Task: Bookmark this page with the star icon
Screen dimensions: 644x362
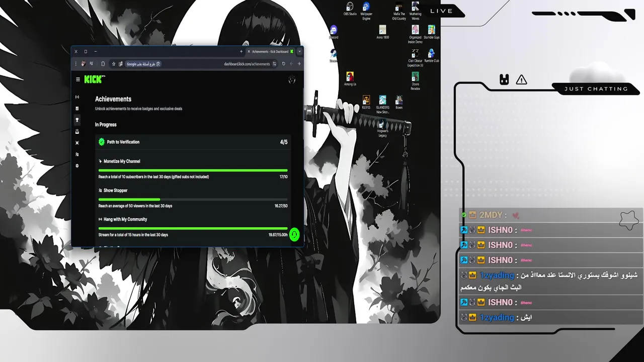Action: point(114,64)
